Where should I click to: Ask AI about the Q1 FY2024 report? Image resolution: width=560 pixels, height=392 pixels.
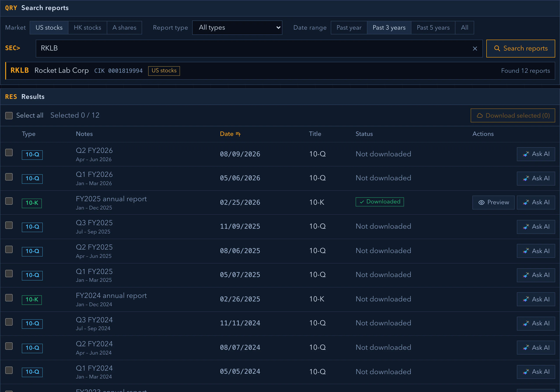coord(536,372)
